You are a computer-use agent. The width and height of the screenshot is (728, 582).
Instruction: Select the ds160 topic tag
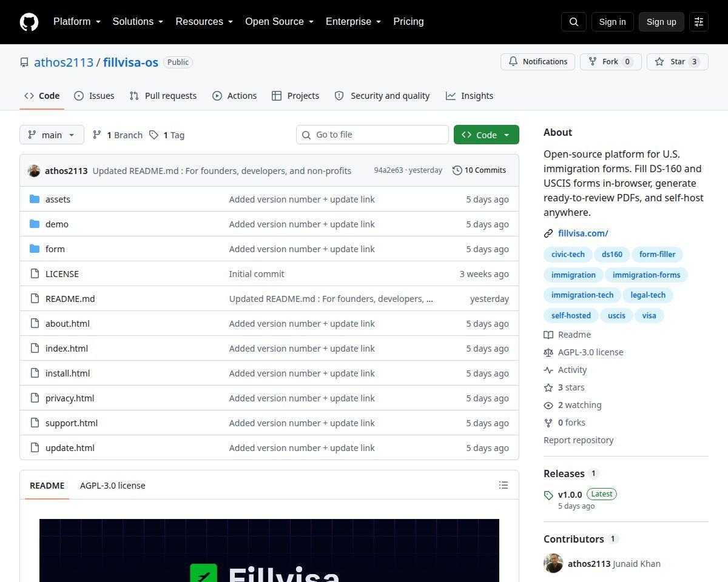point(612,255)
